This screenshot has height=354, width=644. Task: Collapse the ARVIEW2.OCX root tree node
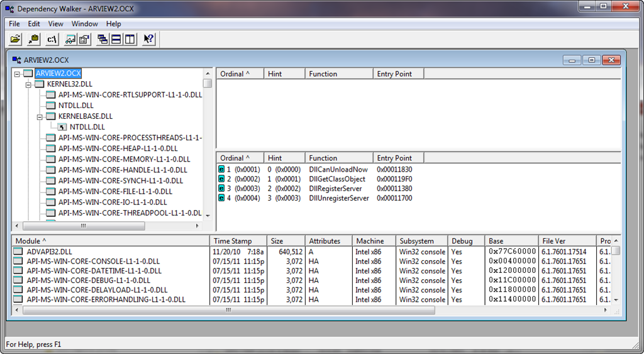coord(17,74)
